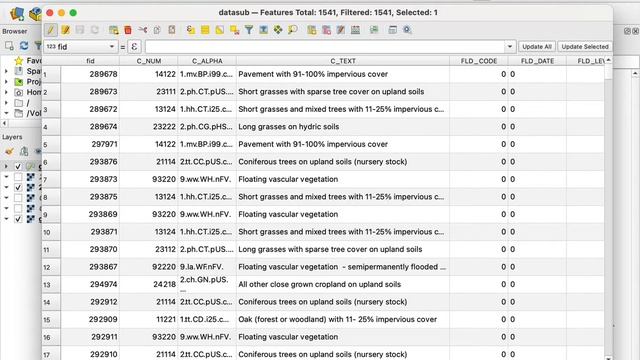Click the Browser panel add layer icon
Screen dimensions: 640x360
(9, 46)
